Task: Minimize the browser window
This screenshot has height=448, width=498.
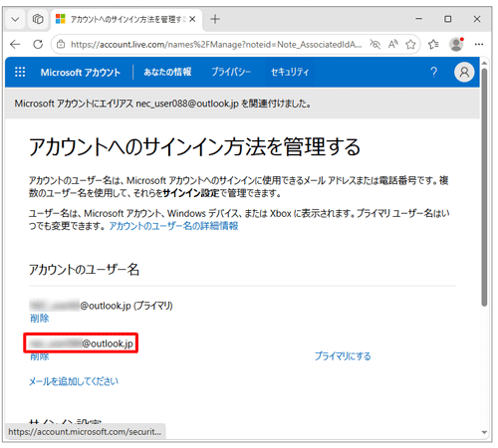Action: pos(419,19)
